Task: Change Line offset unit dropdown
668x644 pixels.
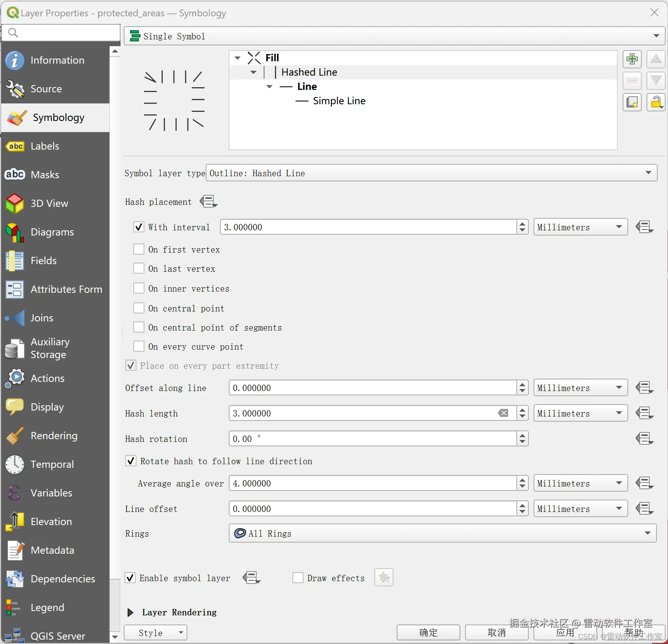Action: tap(580, 509)
